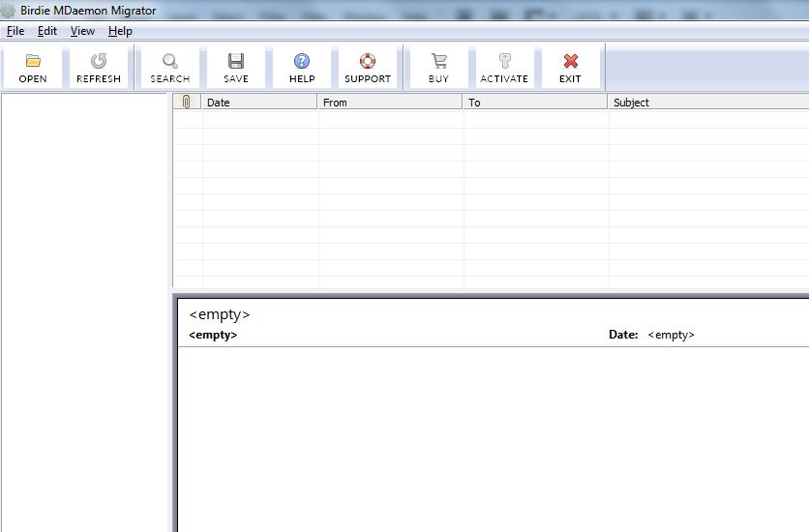This screenshot has height=532, width=809.
Task: Click the Support lifebuoy icon
Action: click(368, 61)
